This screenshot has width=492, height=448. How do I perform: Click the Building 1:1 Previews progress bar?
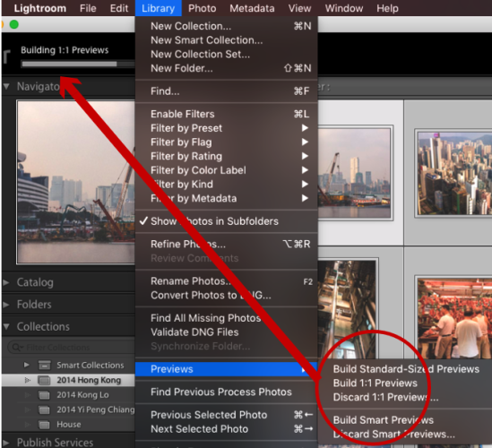pos(78,64)
